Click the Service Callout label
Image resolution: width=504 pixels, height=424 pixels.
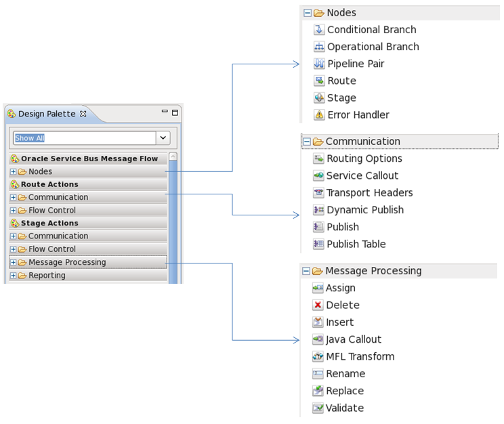pyautogui.click(x=362, y=175)
